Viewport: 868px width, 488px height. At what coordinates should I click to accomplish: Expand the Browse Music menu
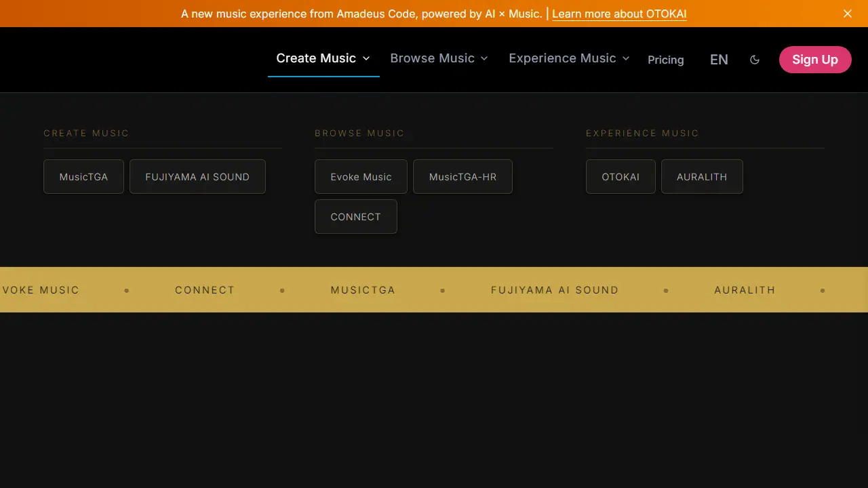point(439,58)
